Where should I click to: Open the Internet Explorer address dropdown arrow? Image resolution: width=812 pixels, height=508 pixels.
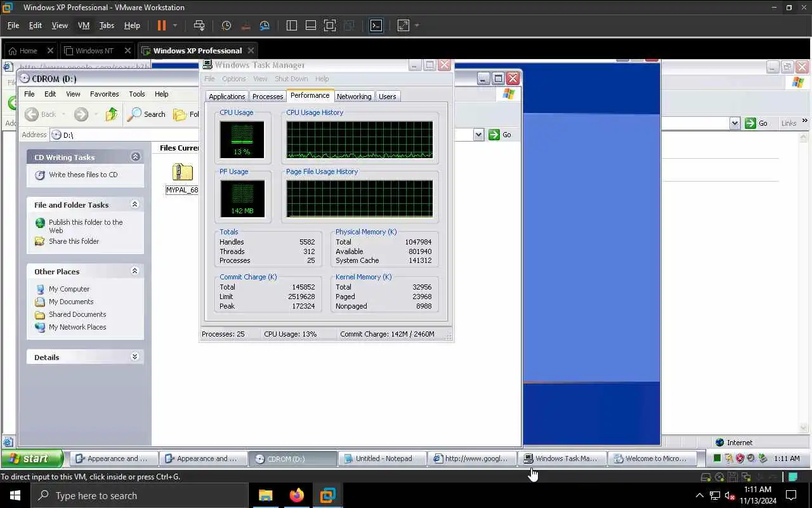tap(735, 123)
